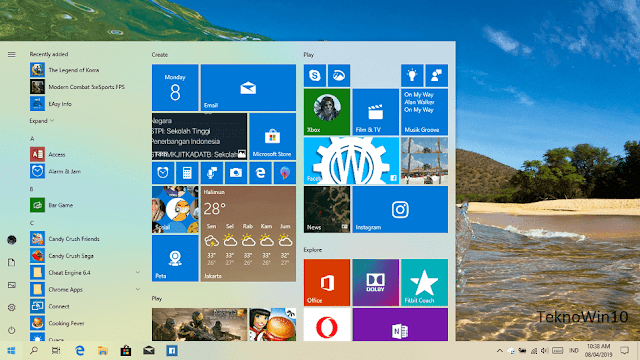Open the Camera small tile
The image size is (640, 360).
click(236, 173)
